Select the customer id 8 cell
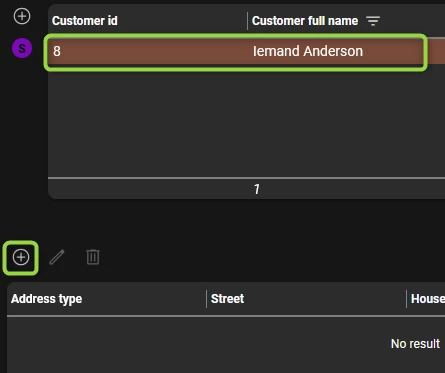Screen dimensions: 445x373 click(x=148, y=51)
